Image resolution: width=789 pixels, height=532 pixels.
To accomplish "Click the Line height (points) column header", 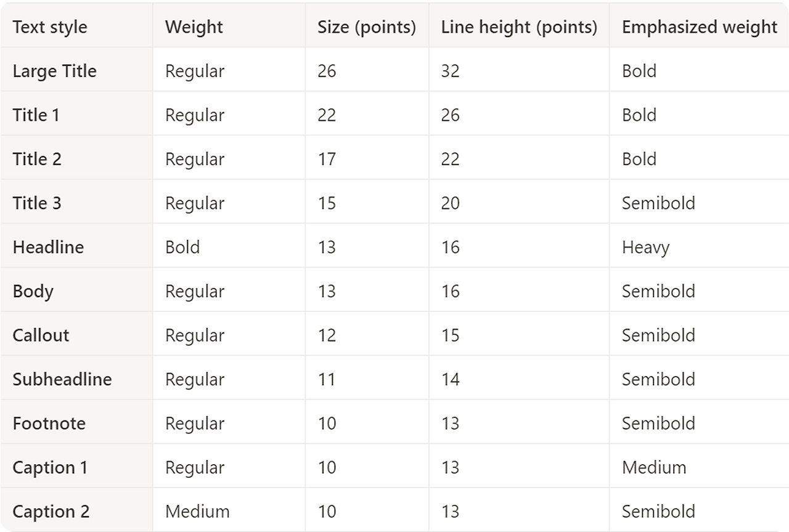I will coord(519,27).
